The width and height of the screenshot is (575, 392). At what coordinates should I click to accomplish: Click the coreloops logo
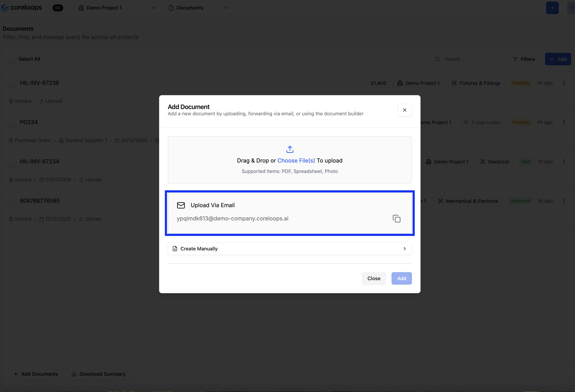(x=22, y=8)
